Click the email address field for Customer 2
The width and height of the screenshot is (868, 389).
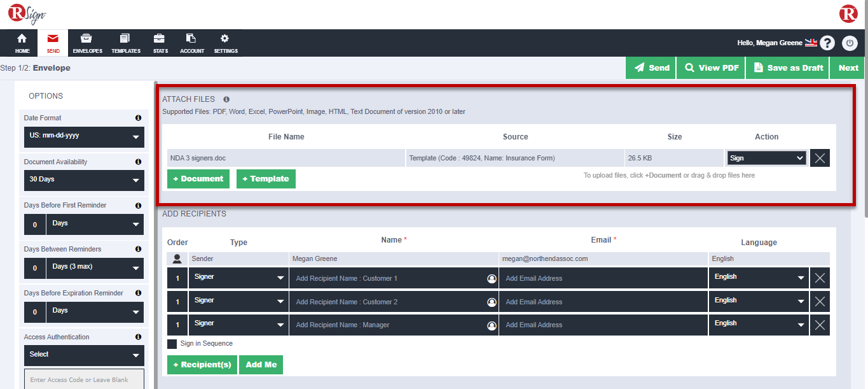[603, 302]
